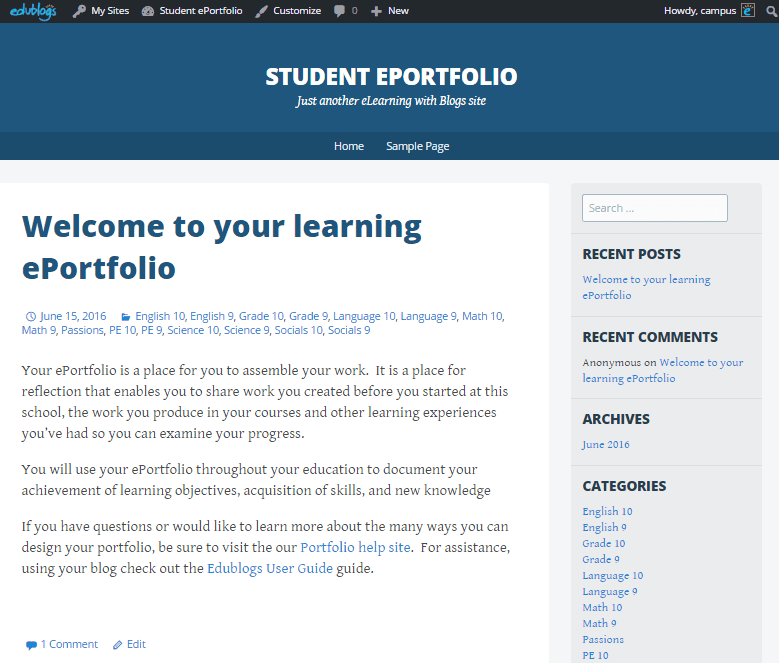Open the My Sites menu
The image size is (779, 663).
(x=110, y=11)
